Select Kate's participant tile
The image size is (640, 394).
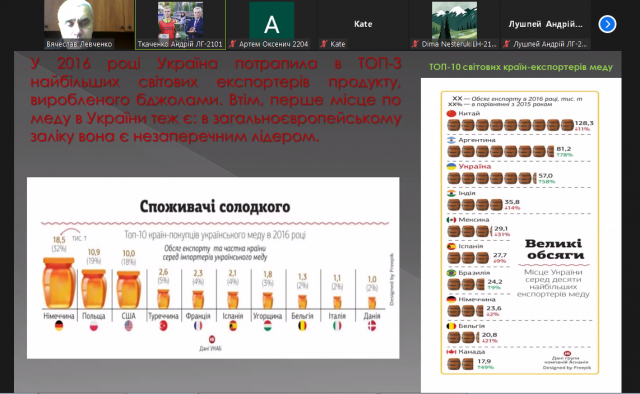[363, 24]
